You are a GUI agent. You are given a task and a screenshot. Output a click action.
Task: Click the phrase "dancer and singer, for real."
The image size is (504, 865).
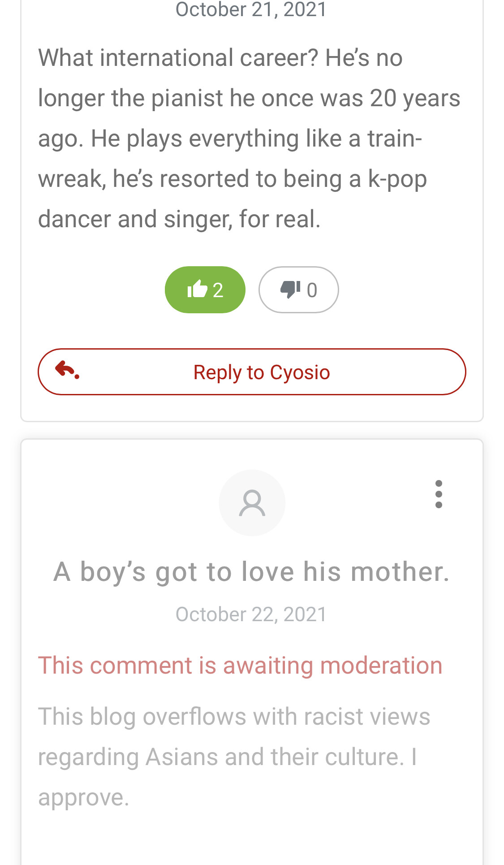pos(179,219)
